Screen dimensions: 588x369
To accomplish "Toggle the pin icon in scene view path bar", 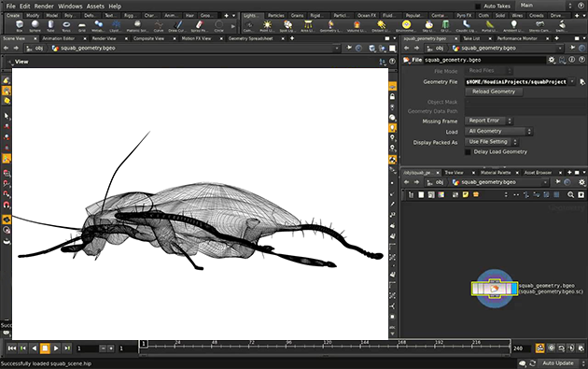I will pos(349,48).
